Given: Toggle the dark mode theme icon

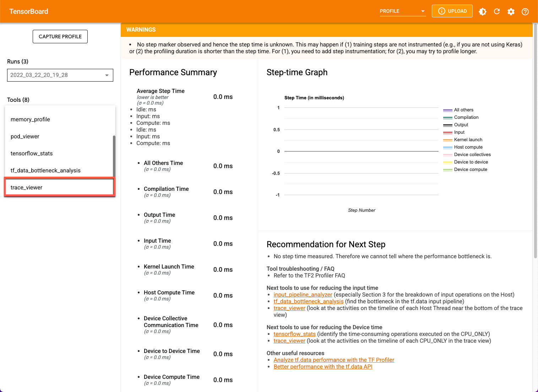Looking at the screenshot, I should point(483,12).
